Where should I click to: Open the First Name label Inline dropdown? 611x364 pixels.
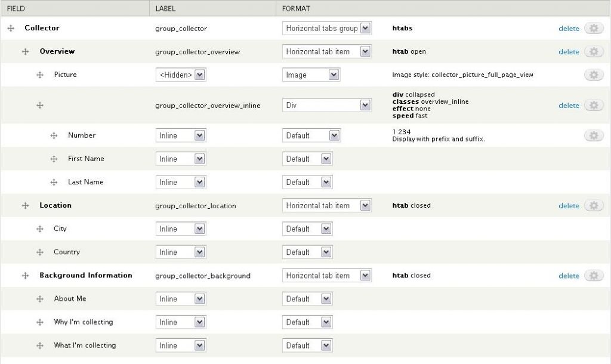(x=181, y=159)
